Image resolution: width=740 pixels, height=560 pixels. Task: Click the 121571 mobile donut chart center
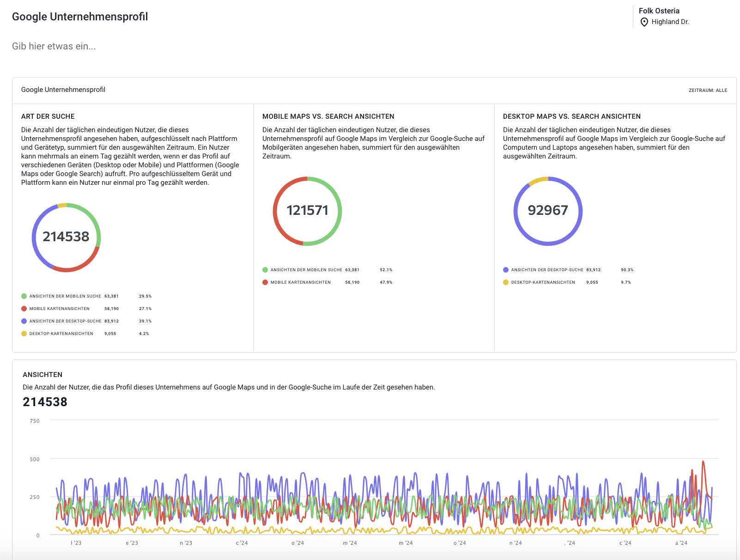pyautogui.click(x=307, y=211)
